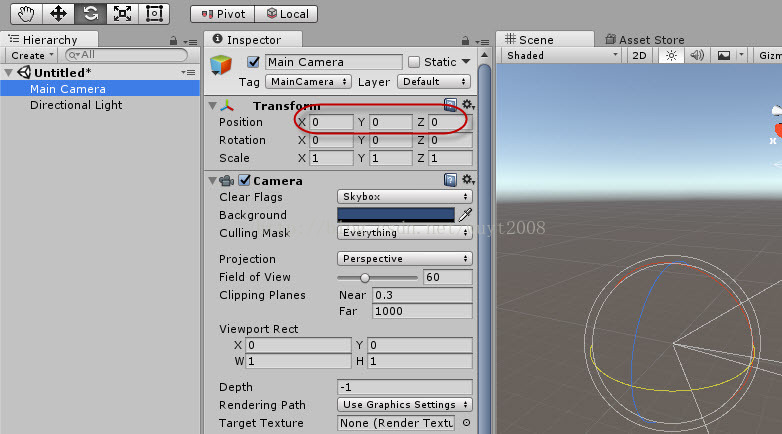The height and width of the screenshot is (434, 782).
Task: Switch to the Hierarchy tab
Action: pyautogui.click(x=49, y=39)
